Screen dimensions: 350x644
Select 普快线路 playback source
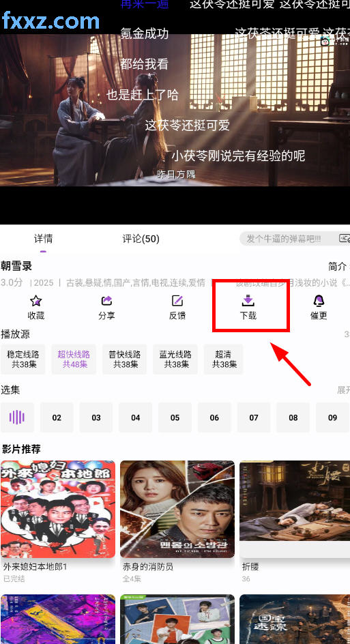pos(124,360)
